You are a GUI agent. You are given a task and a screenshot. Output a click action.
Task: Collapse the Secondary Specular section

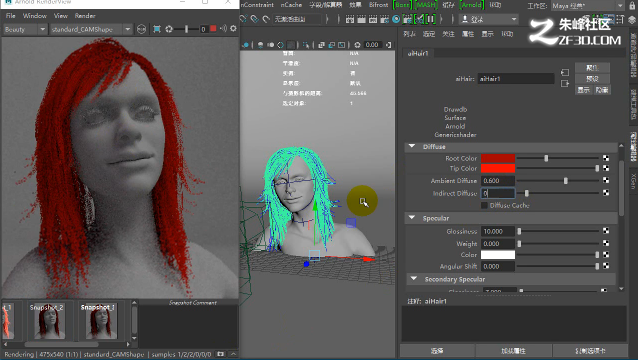[x=414, y=279]
